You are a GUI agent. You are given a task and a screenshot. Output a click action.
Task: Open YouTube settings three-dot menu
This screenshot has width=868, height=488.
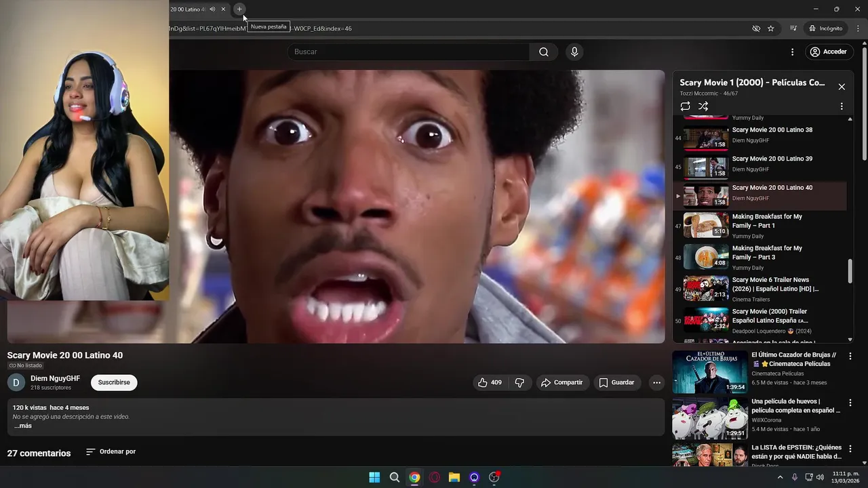point(792,52)
